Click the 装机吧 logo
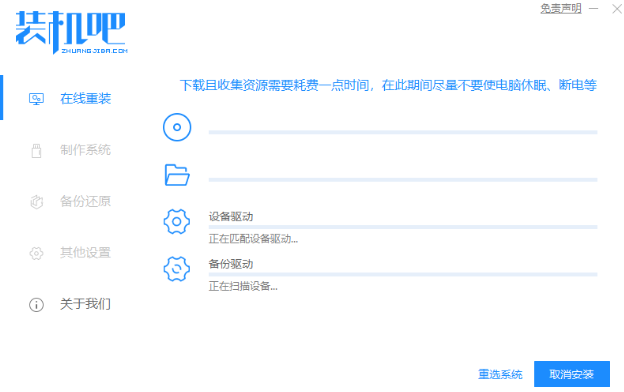This screenshot has height=392, width=624. point(71,32)
